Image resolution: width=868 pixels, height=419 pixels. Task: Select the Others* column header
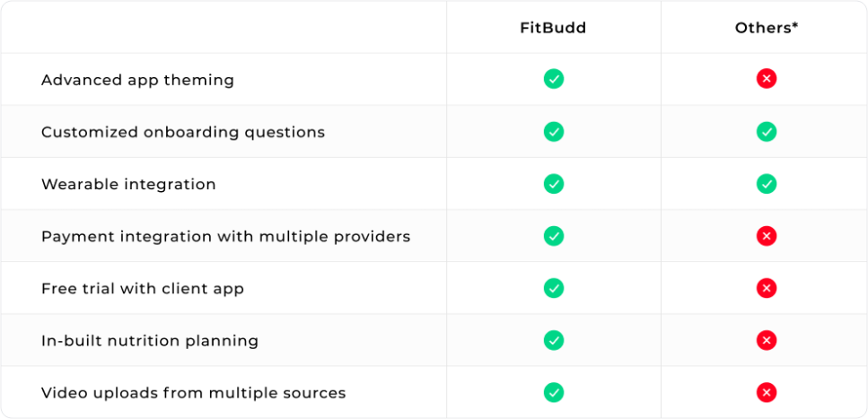[767, 28]
